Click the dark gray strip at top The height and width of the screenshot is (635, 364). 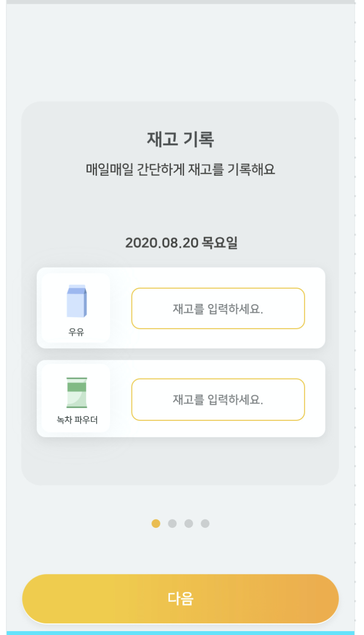[x=180, y=2]
